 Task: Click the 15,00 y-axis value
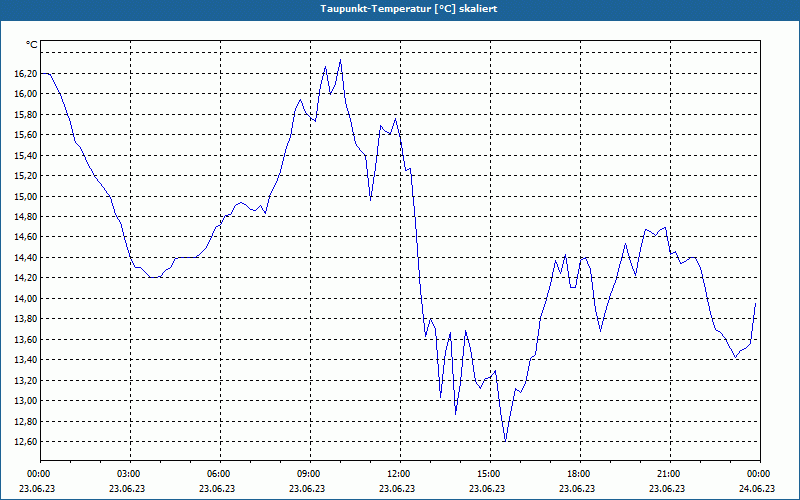[x=25, y=196]
